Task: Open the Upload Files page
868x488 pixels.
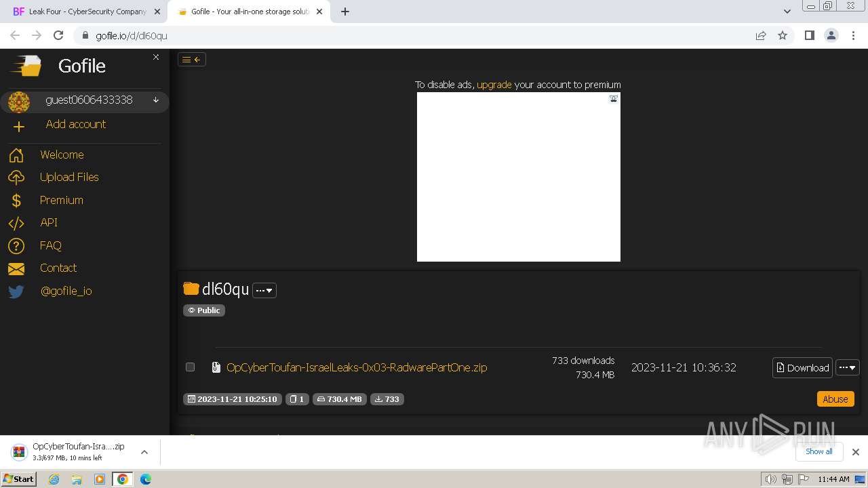Action: [69, 177]
